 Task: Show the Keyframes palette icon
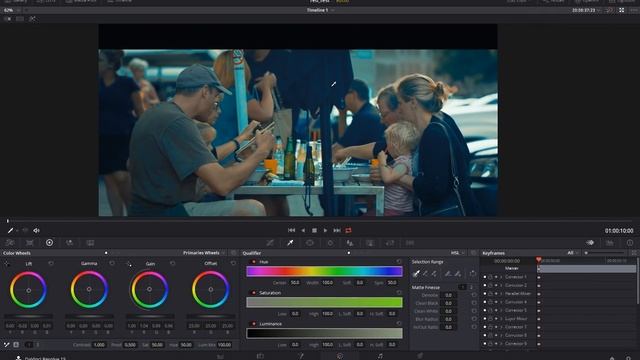(x=590, y=243)
